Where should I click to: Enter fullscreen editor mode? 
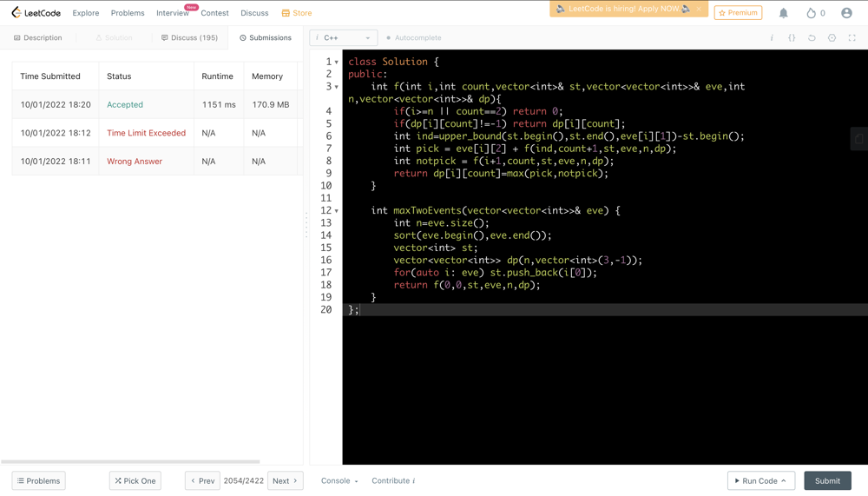pyautogui.click(x=852, y=37)
